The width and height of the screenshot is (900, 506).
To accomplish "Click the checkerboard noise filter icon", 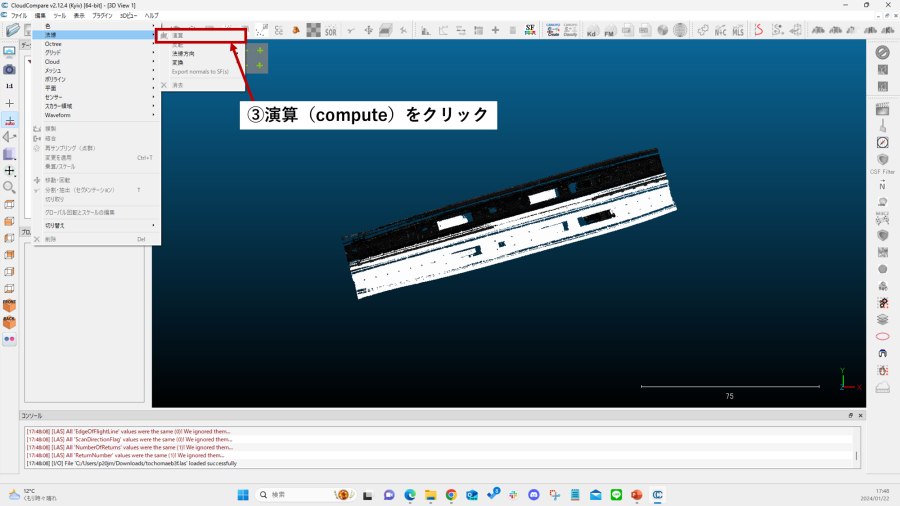I will pyautogui.click(x=313, y=30).
